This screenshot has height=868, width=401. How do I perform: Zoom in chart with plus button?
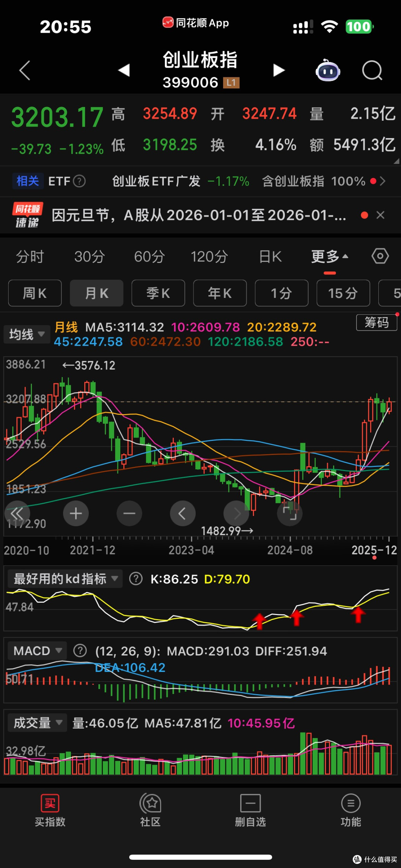click(x=76, y=513)
